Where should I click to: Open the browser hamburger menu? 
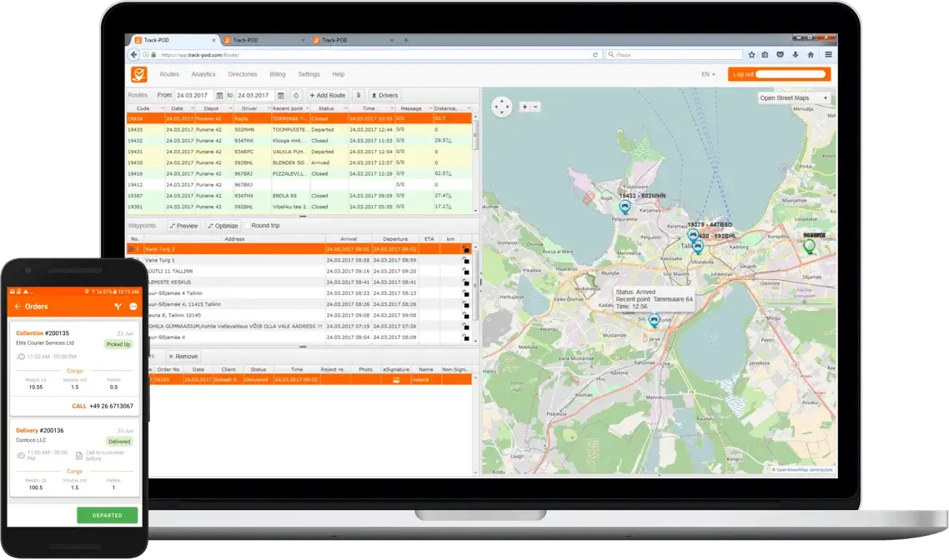(828, 54)
